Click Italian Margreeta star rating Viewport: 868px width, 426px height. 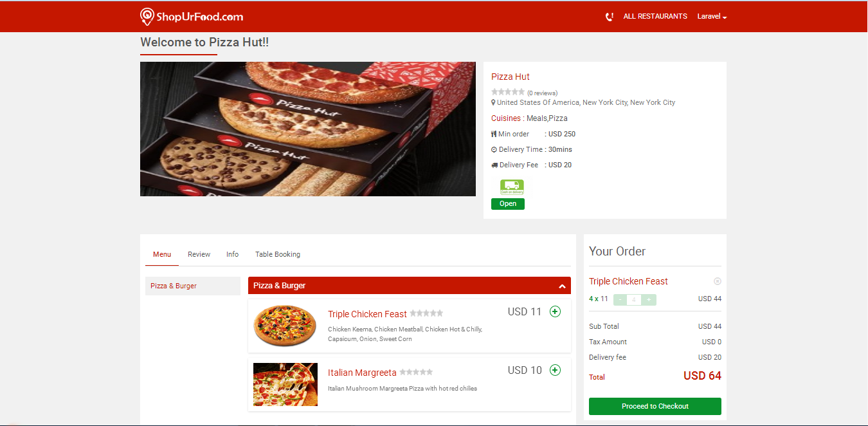click(x=416, y=372)
